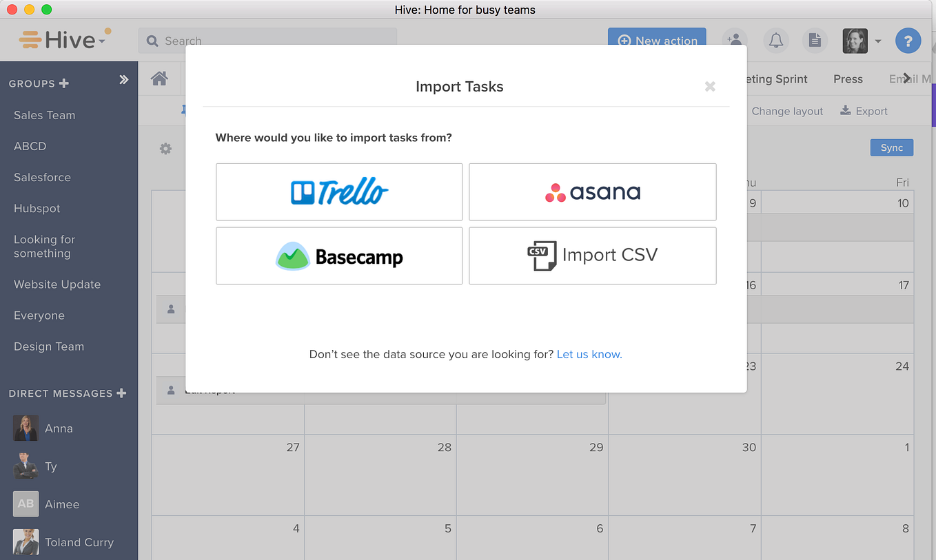Open the notifications bell icon
Viewport: 936px width, 560px height.
pyautogui.click(x=775, y=41)
